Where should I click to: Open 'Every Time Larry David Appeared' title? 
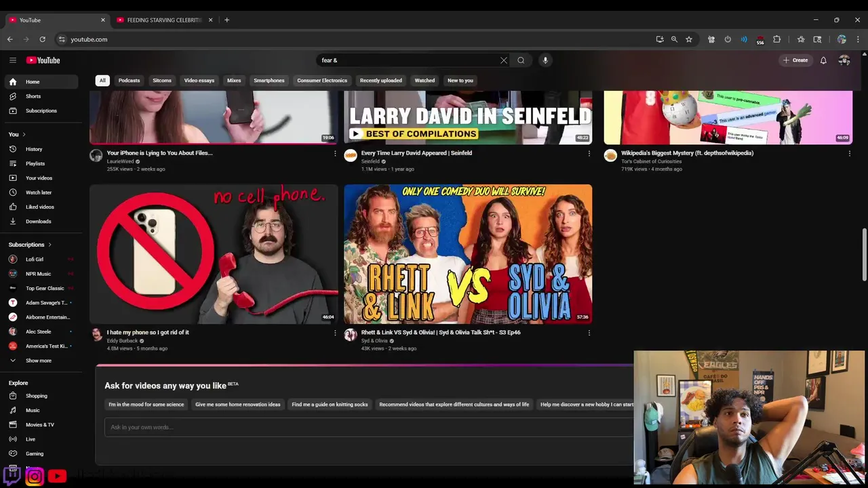coord(416,153)
